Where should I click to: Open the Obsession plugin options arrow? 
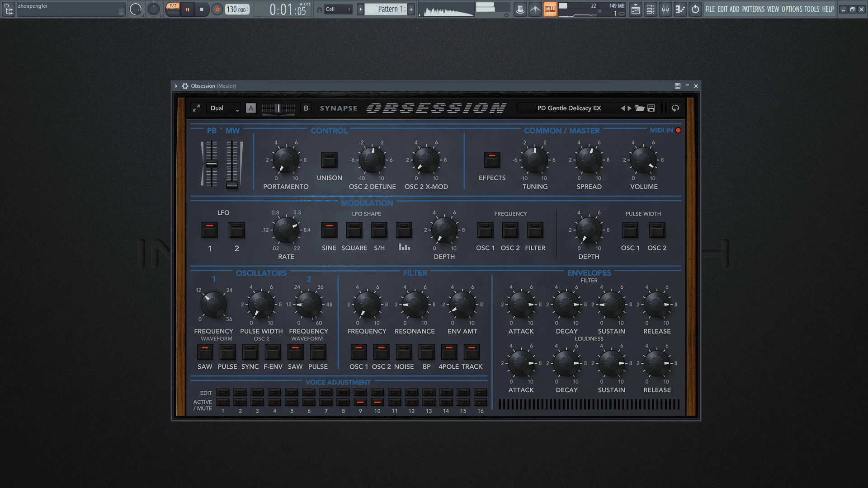coord(176,86)
